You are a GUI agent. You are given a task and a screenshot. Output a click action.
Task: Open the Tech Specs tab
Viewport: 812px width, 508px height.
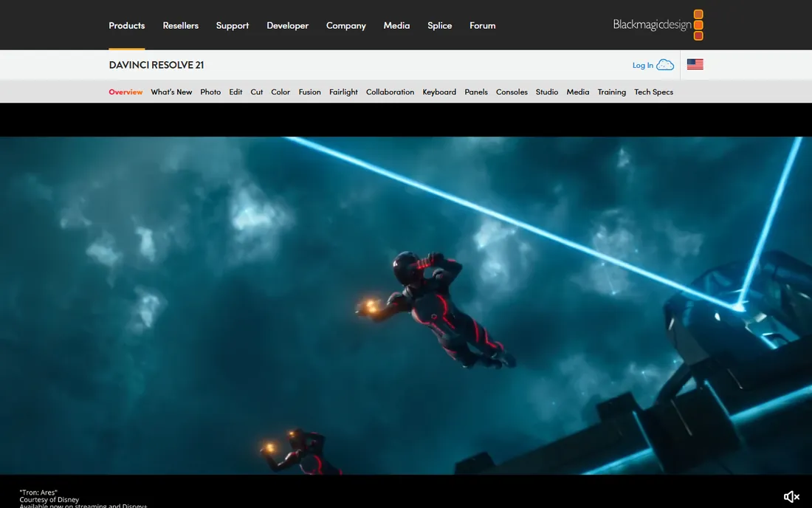[653, 92]
